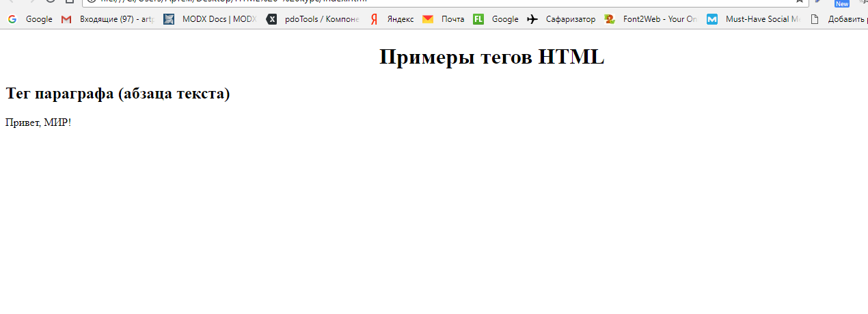868x314 pixels.
Task: Open the Must-Have Social bookmark
Action: tap(755, 19)
